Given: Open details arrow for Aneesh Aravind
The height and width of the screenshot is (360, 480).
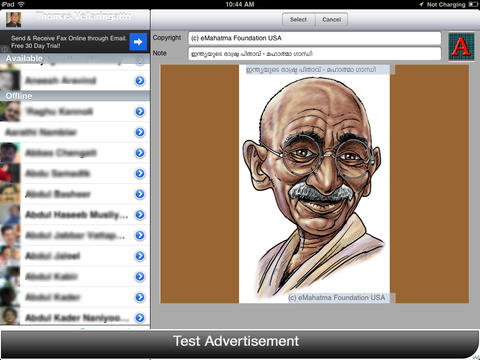Looking at the screenshot, I should click(x=140, y=81).
